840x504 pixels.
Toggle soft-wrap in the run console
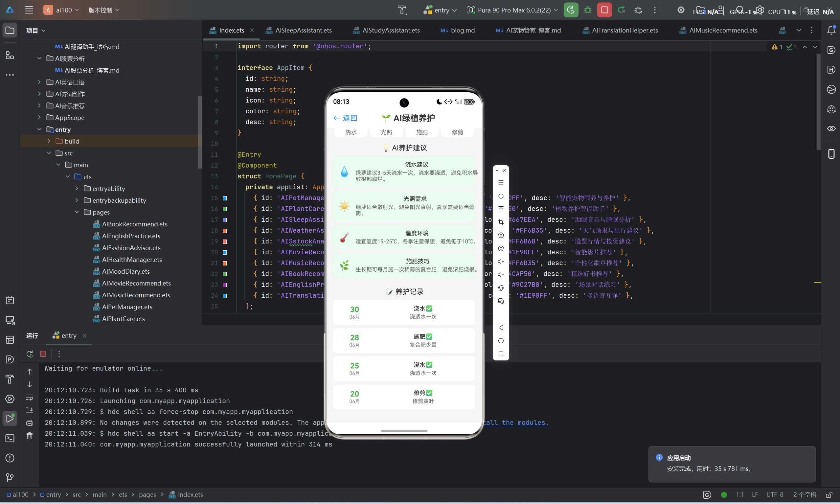(x=30, y=397)
